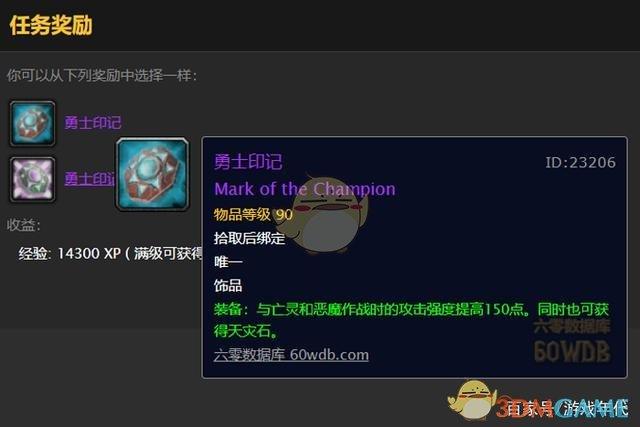Click the green 装备 effect description
This screenshot has width=640, height=427.
(411, 320)
